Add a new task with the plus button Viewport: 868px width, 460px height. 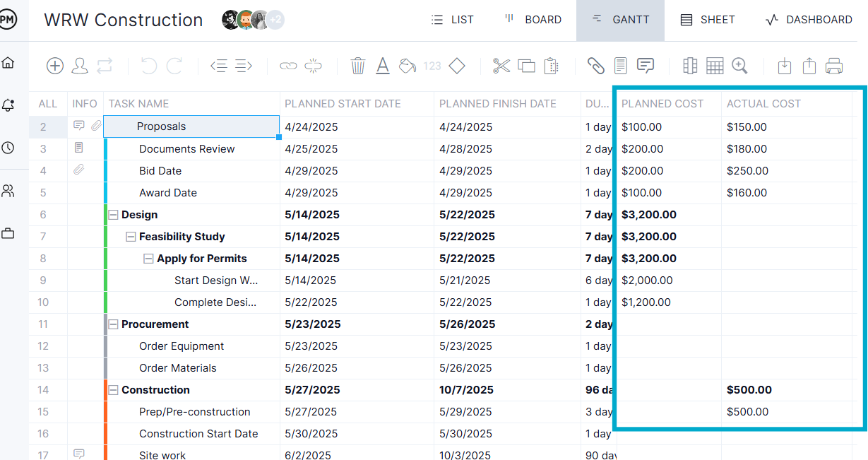pyautogui.click(x=54, y=66)
